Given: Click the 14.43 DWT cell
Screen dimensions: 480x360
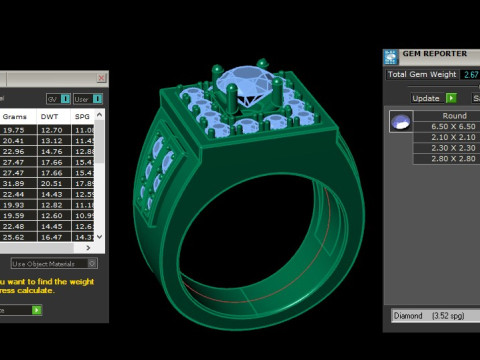Looking at the screenshot, I should [54, 194].
